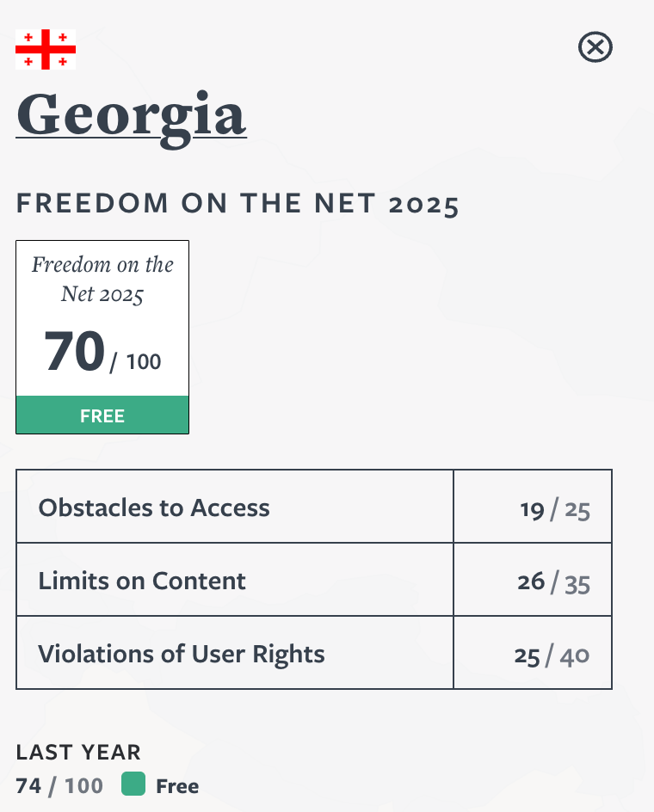Select the Limits on Content row label
654x812 pixels.
142,581
